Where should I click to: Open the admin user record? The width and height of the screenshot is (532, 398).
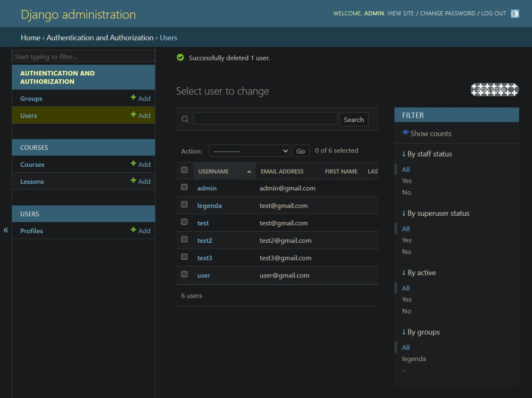[206, 188]
